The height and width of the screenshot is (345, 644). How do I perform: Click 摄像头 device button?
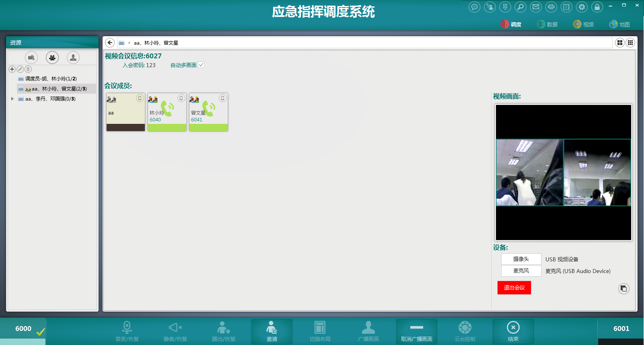coord(521,259)
